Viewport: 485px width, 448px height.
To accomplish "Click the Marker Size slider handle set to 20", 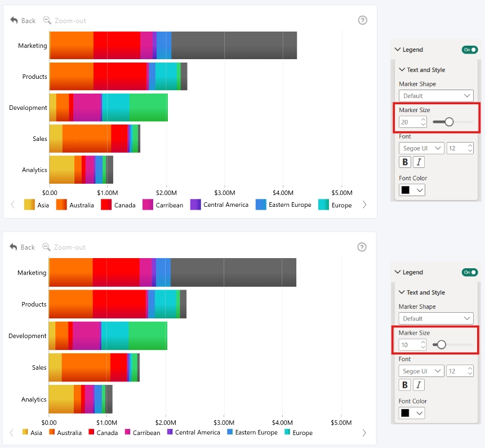I will click(449, 122).
